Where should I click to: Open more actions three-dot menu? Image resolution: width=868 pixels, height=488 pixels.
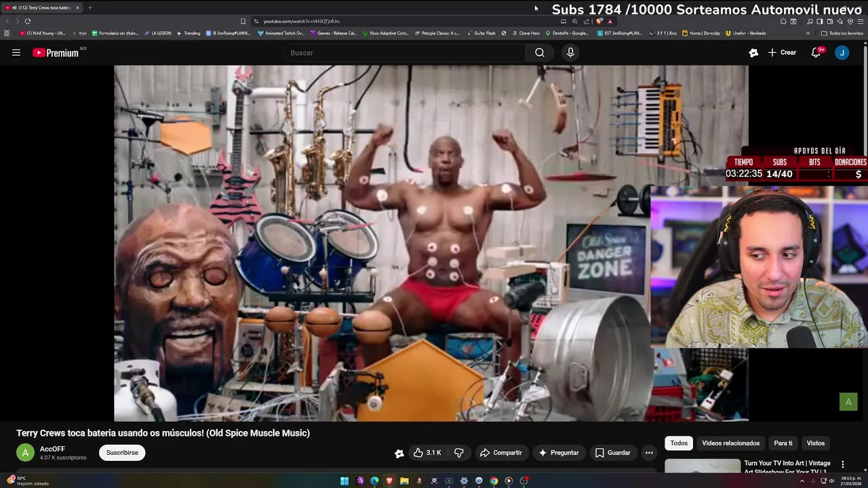pyautogui.click(x=649, y=453)
